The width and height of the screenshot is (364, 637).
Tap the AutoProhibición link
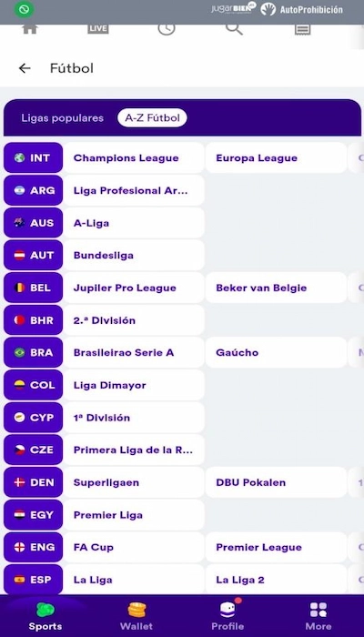(x=302, y=9)
